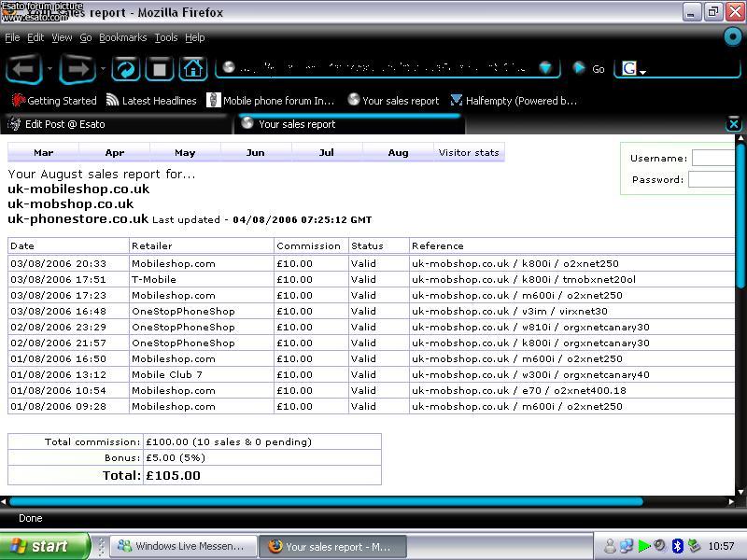The height and width of the screenshot is (560, 747).
Task: Open the Help menu
Action: [195, 37]
